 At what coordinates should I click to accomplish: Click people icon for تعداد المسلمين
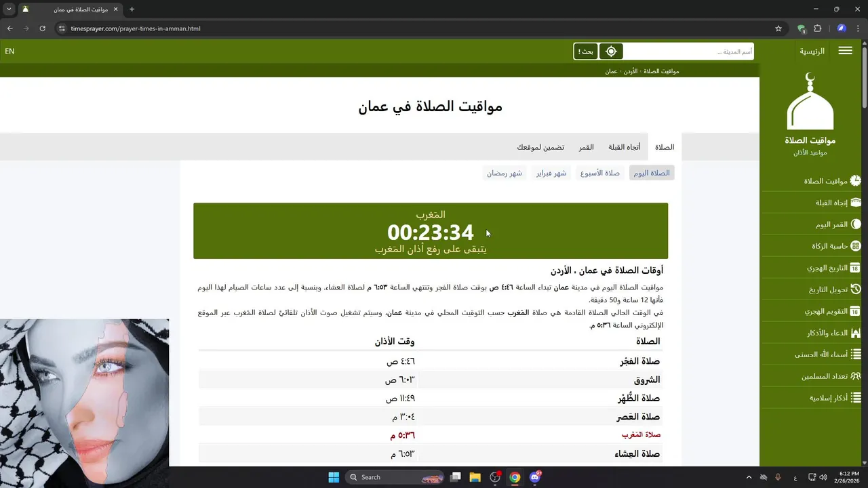856,376
